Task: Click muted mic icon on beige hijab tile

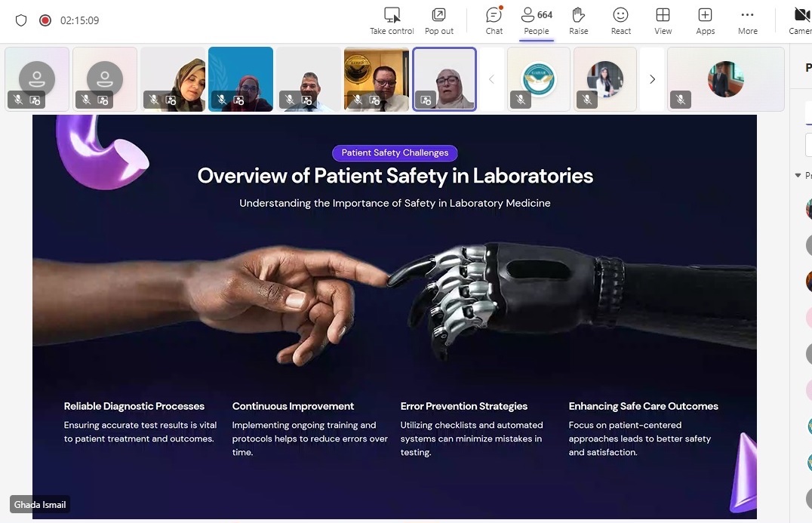Action: [154, 100]
